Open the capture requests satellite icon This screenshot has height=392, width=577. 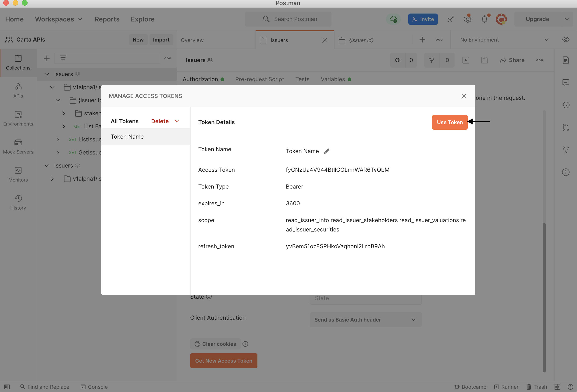pos(451,19)
